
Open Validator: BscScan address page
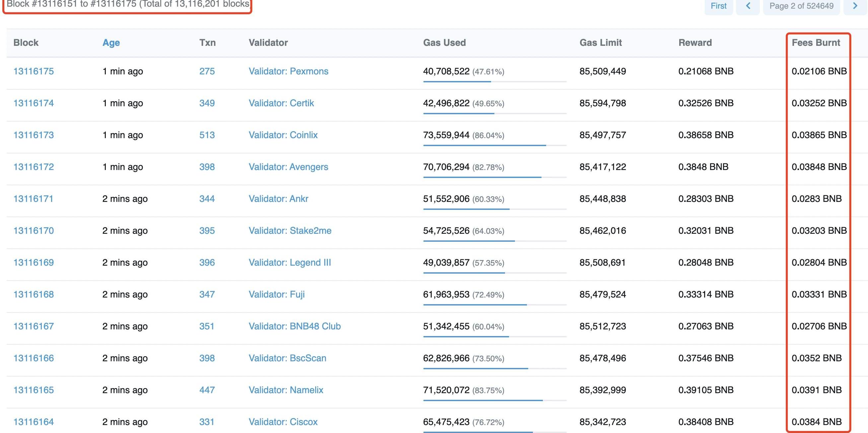tap(287, 358)
